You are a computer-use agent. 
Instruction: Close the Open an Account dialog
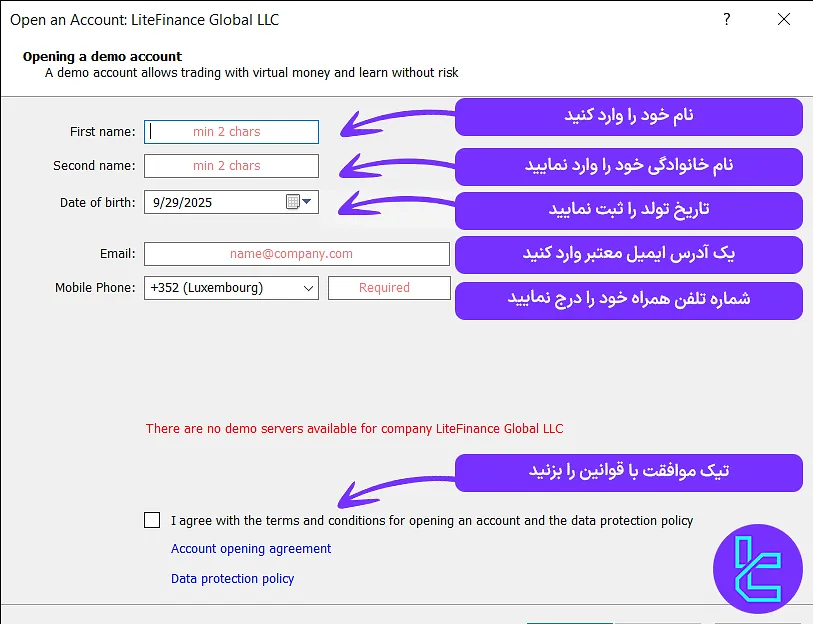pyautogui.click(x=784, y=19)
